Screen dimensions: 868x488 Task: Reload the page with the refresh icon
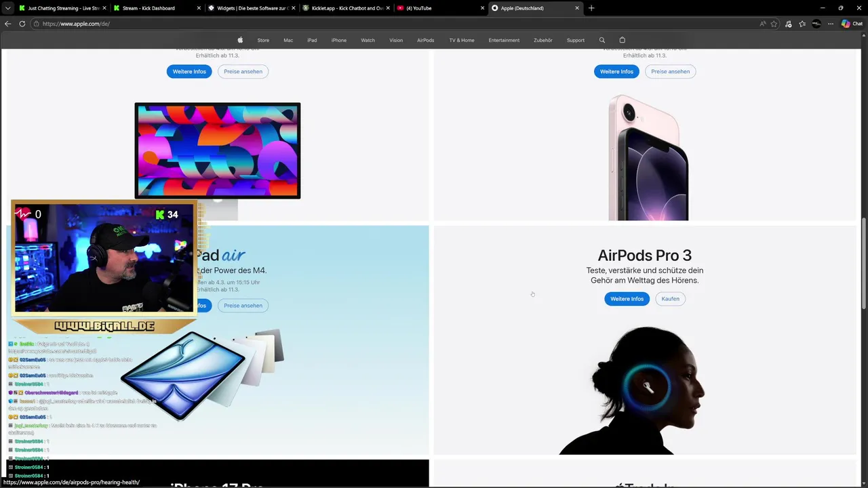[x=22, y=24]
